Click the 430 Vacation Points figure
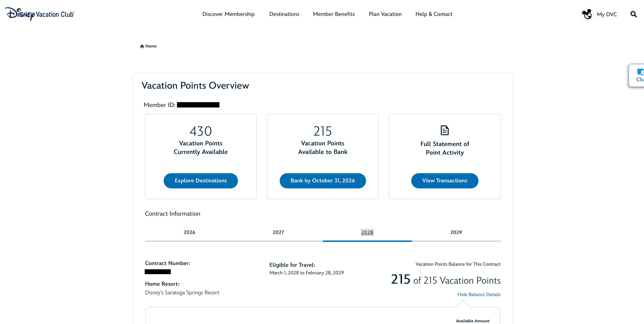Image resolution: width=644 pixels, height=324 pixels. pyautogui.click(x=201, y=131)
